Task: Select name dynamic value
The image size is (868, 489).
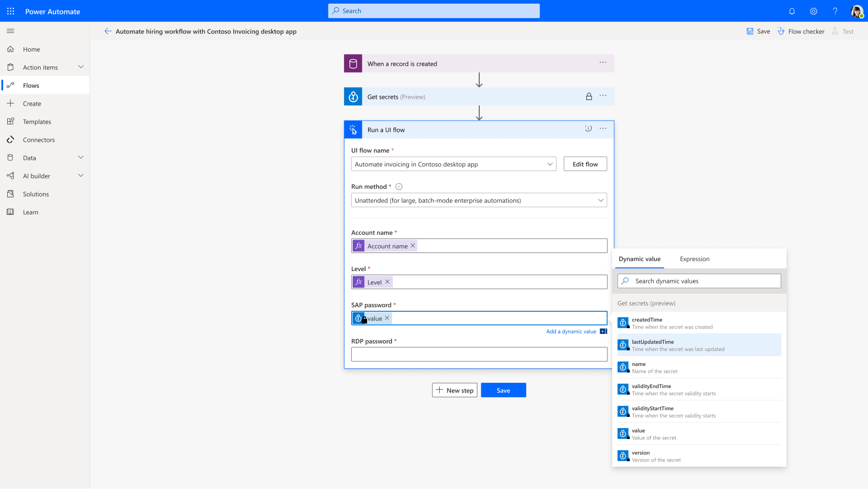Action: point(699,367)
